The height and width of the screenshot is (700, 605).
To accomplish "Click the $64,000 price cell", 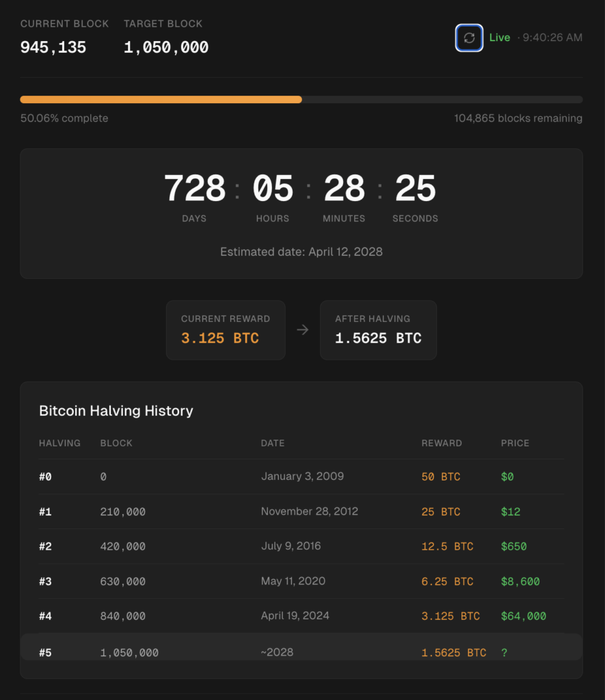I will (x=523, y=616).
